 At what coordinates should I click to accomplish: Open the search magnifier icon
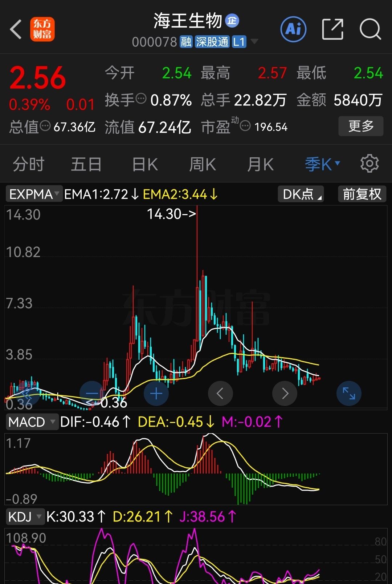370,29
